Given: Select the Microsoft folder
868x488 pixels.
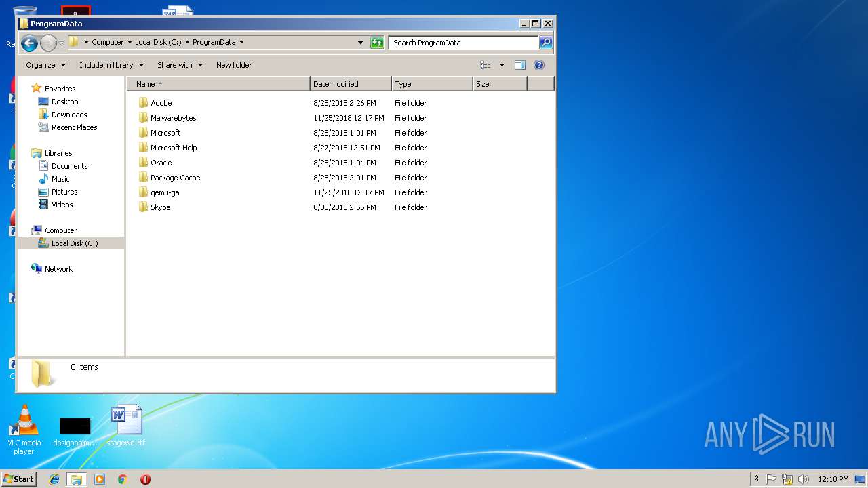Looking at the screenshot, I should (165, 133).
